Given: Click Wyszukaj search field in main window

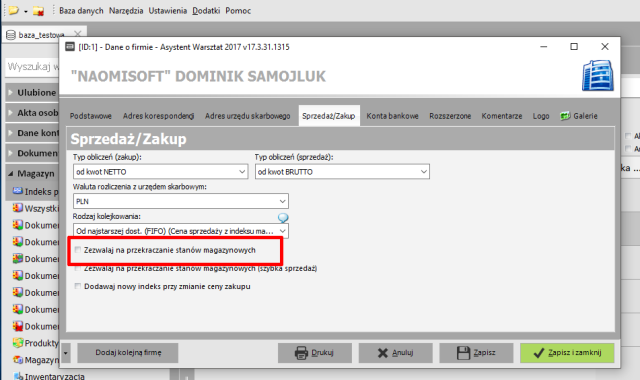Looking at the screenshot, I should (x=33, y=67).
